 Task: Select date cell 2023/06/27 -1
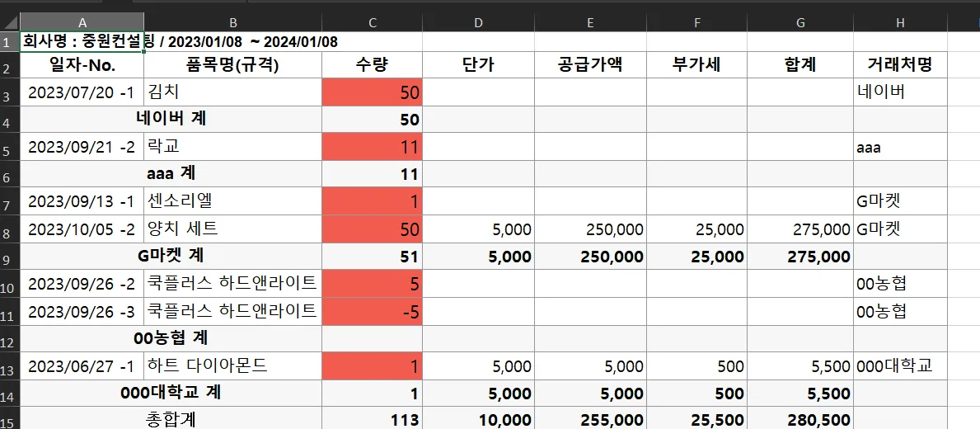pyautogui.click(x=82, y=365)
